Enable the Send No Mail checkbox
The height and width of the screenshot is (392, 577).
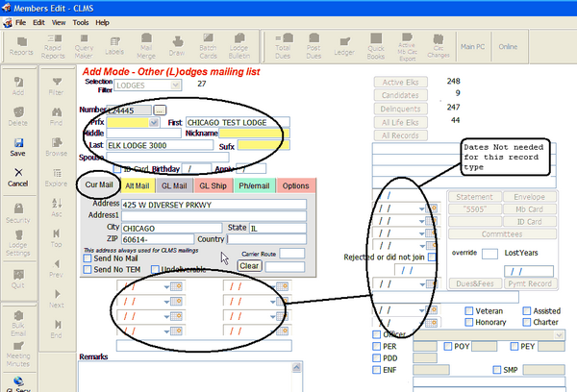87,259
